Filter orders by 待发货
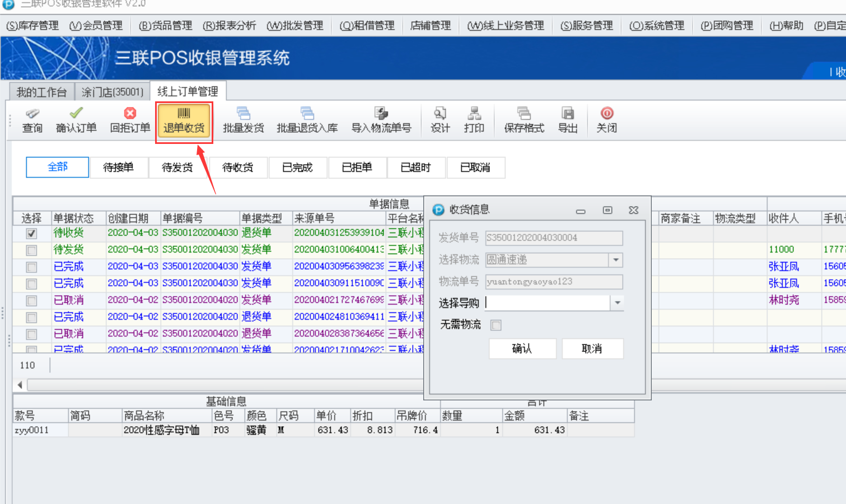Screen dimensions: 846x504 click(177, 167)
